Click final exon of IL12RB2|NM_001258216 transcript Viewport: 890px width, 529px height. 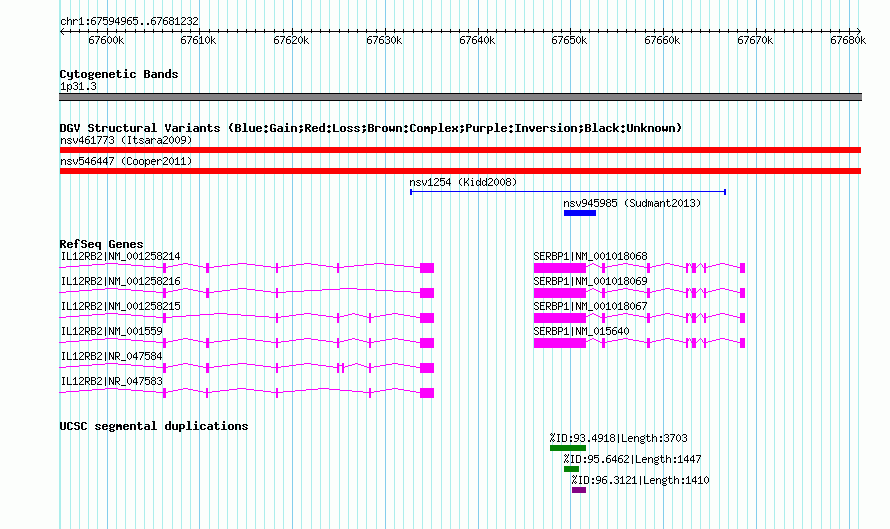427,293
